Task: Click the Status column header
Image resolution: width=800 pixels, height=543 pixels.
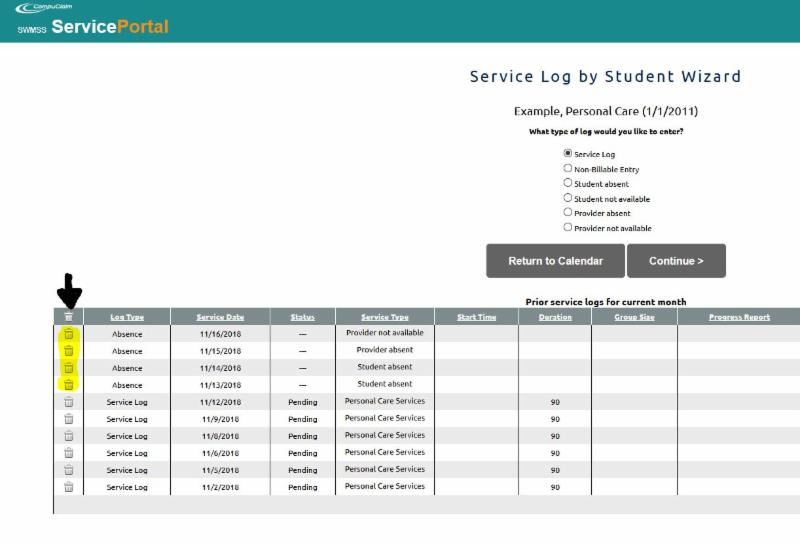Action: tap(302, 317)
